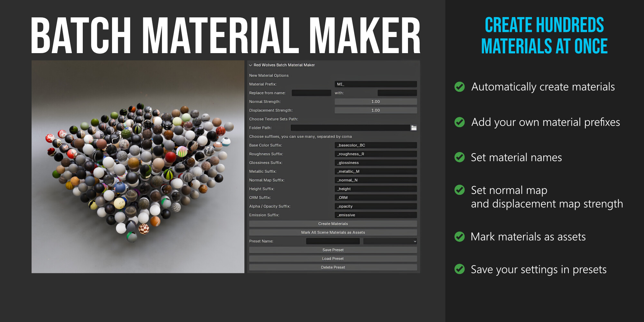Edit the Emission Suffix field
This screenshot has height=322, width=644.
[x=376, y=215]
